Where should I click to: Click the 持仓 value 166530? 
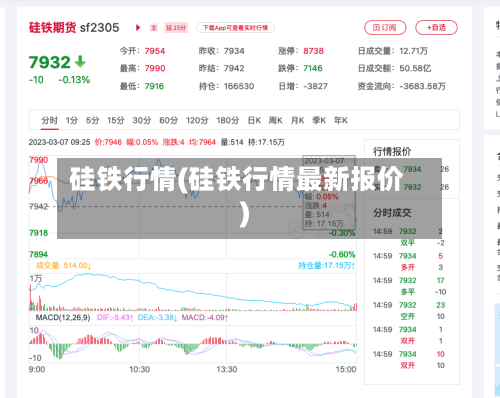tap(239, 86)
